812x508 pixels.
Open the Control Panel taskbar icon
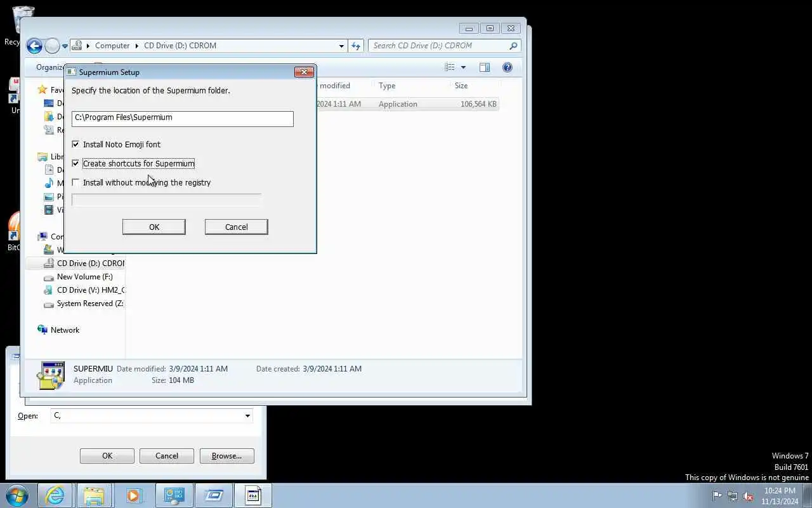174,495
